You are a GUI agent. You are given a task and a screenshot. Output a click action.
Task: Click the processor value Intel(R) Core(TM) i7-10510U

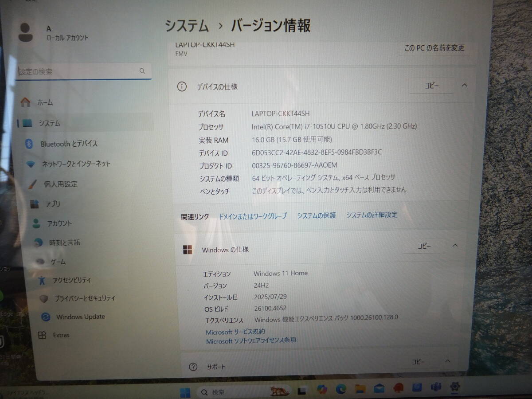334,126
